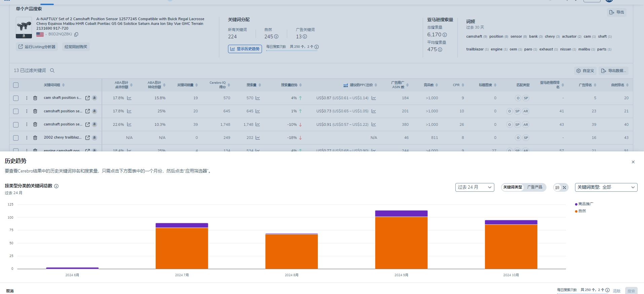Viewport: 644px width, 294px height.
Task: Switch chart to percentage view icon
Action: tap(564, 187)
